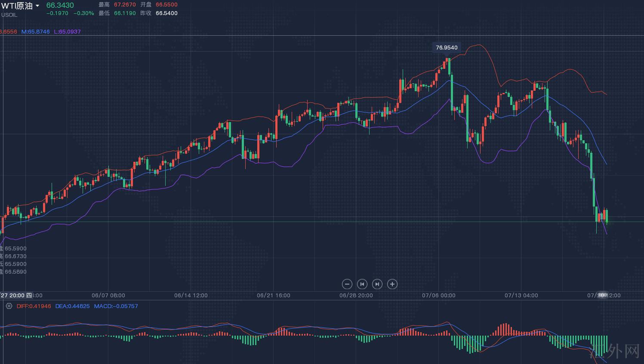The height and width of the screenshot is (364, 644).
Task: Click the 07/13 04:00 time axis marker
Action: 521,295
